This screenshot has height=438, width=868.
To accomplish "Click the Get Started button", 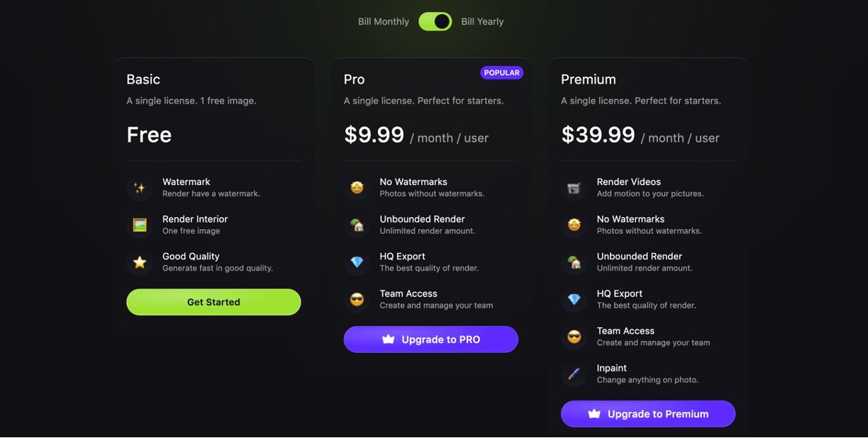I will [213, 302].
